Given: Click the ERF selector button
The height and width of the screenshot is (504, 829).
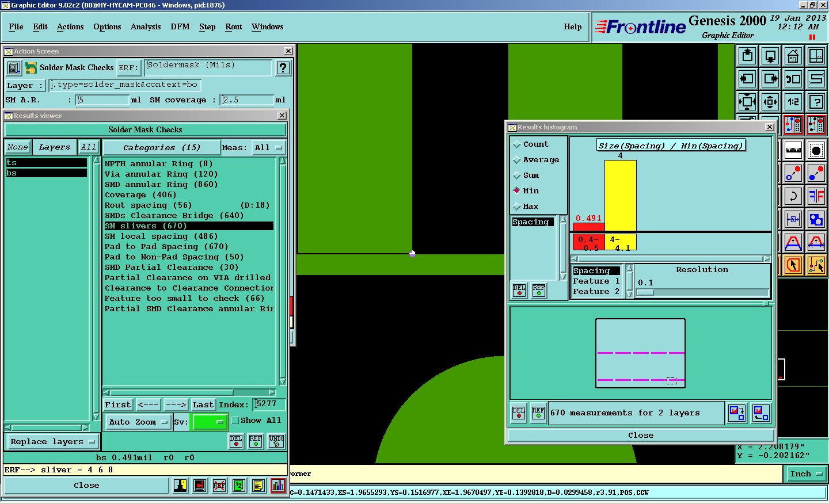Looking at the screenshot, I should (128, 68).
